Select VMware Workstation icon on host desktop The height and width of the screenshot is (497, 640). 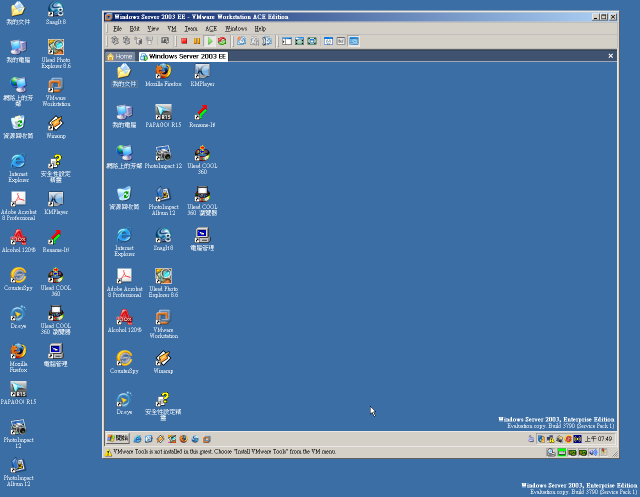click(x=56, y=93)
